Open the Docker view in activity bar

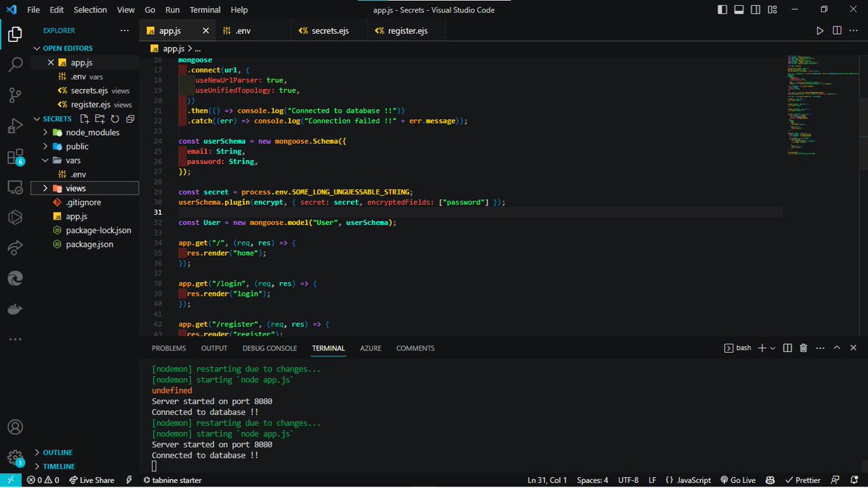point(15,309)
